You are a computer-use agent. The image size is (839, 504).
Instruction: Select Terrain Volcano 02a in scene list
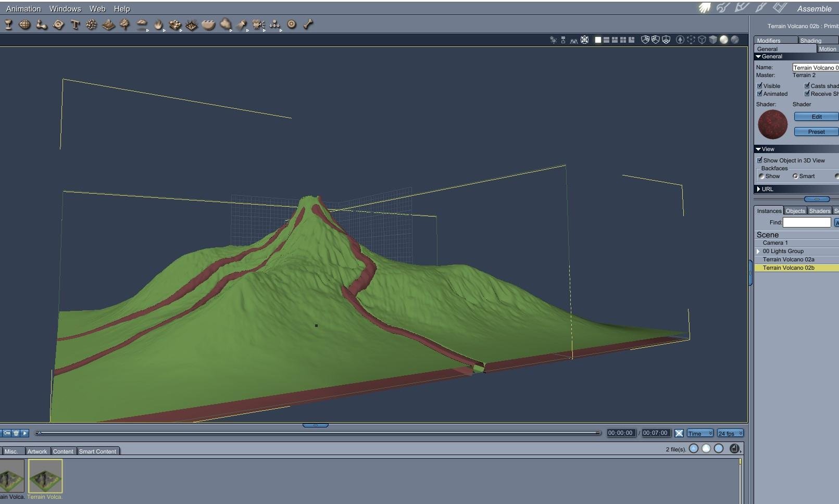point(796,259)
